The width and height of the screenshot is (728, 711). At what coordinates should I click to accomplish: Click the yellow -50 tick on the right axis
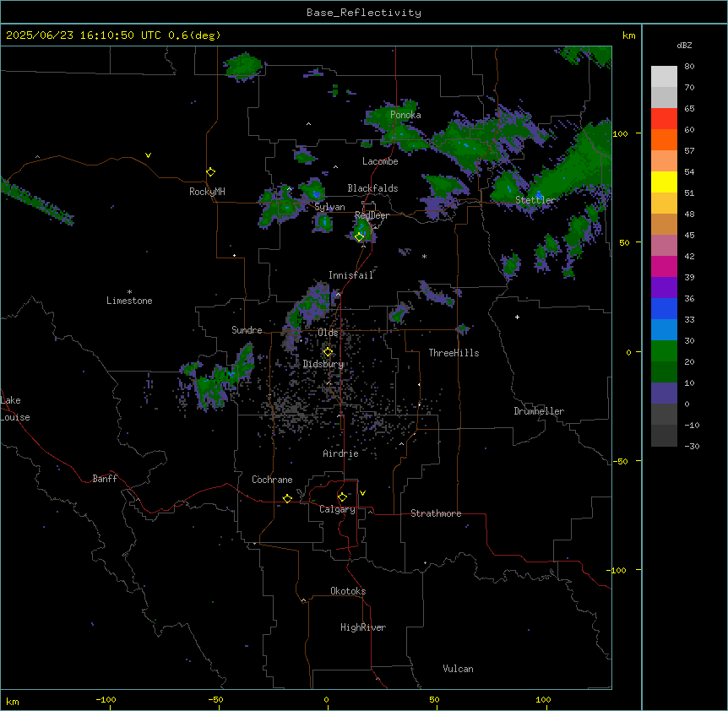point(620,461)
